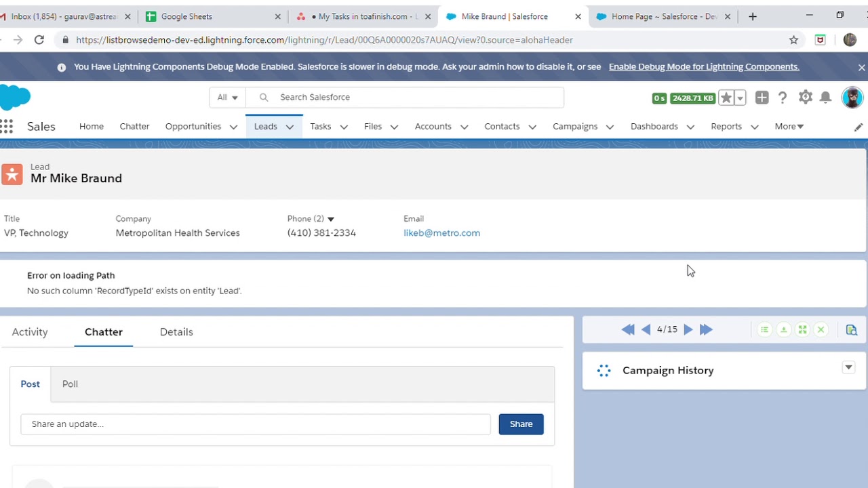Click the green list view icon
The height and width of the screenshot is (488, 868).
pyautogui.click(x=764, y=329)
